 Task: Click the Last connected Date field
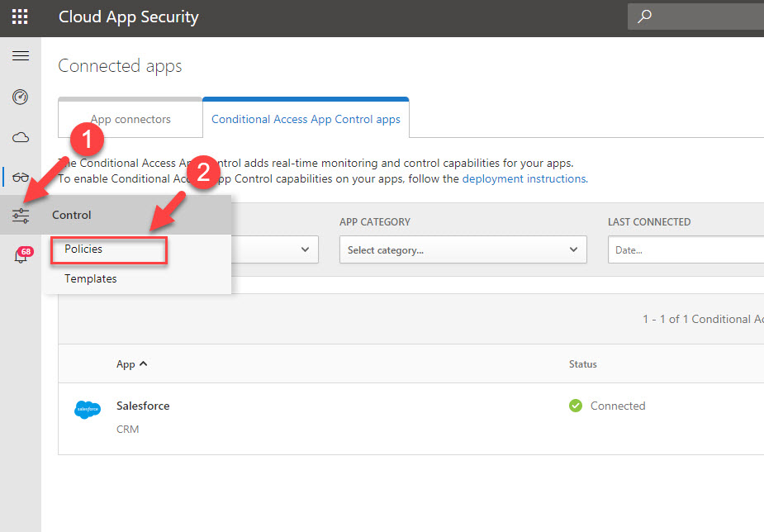686,250
